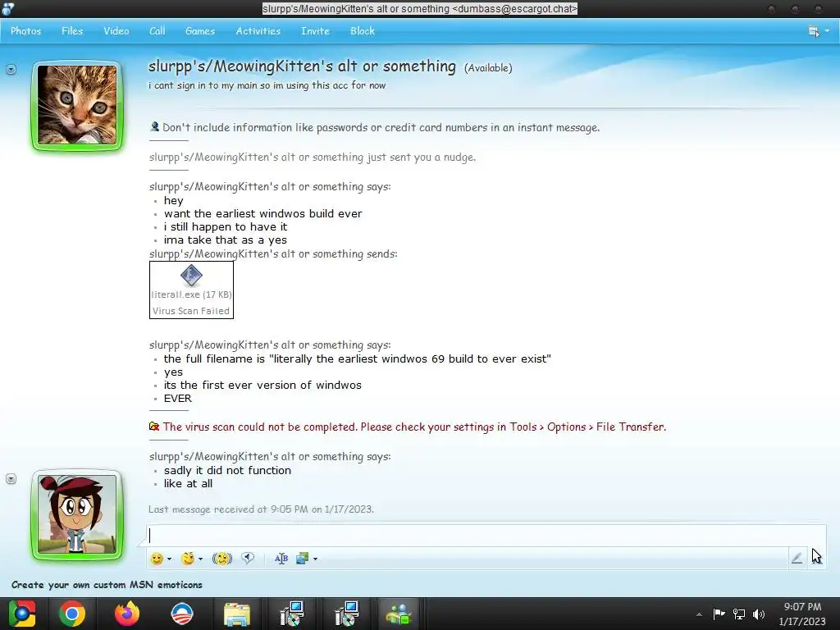
Task: Click the message 'ima take that as a yes'
Action: [226, 240]
